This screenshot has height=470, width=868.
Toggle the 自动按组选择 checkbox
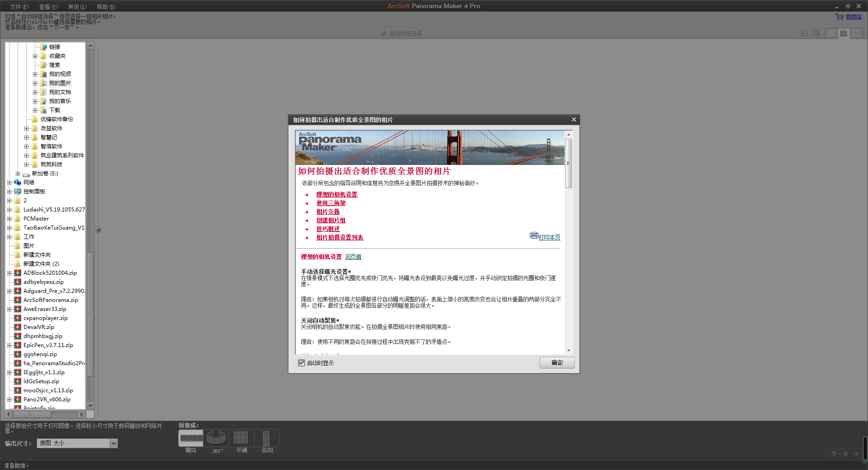383,33
